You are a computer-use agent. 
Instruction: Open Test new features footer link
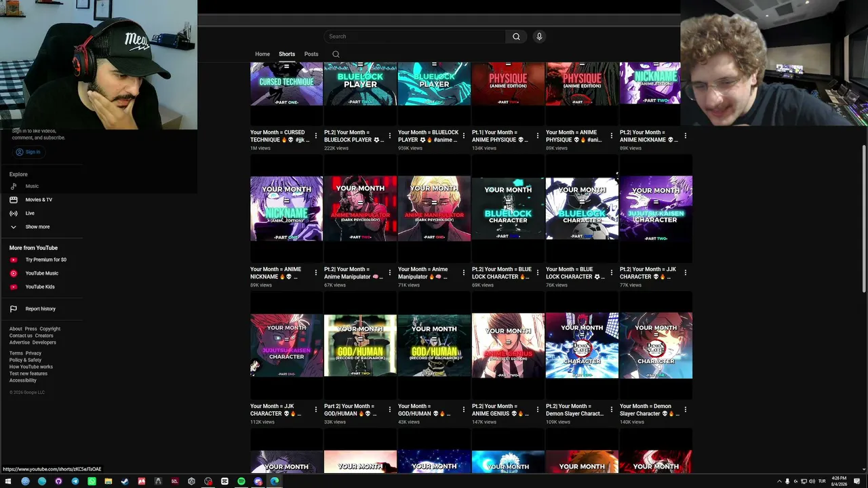pos(28,373)
